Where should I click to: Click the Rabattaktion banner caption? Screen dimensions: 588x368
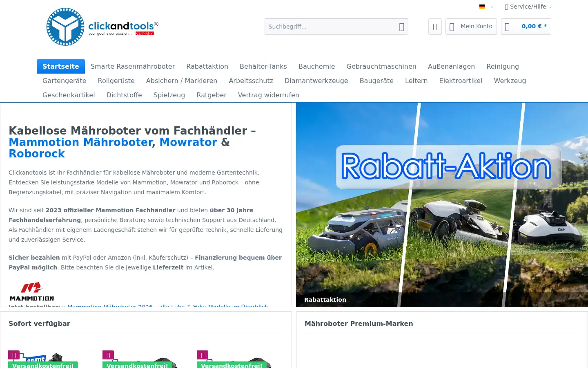pyautogui.click(x=325, y=300)
